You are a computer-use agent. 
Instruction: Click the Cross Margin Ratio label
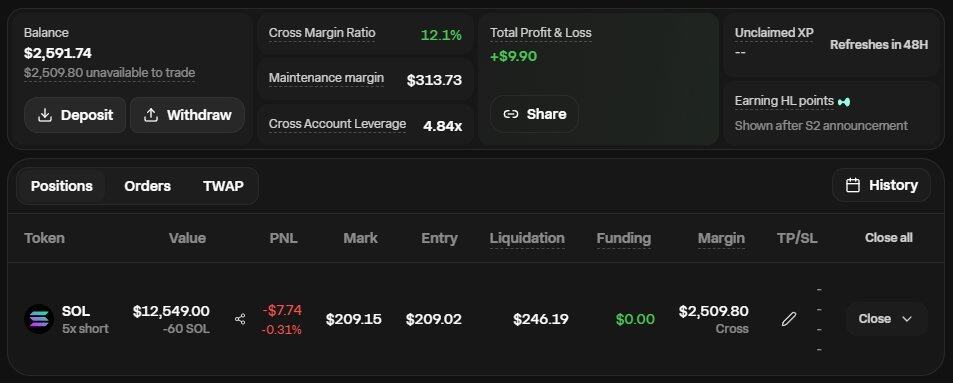(322, 33)
